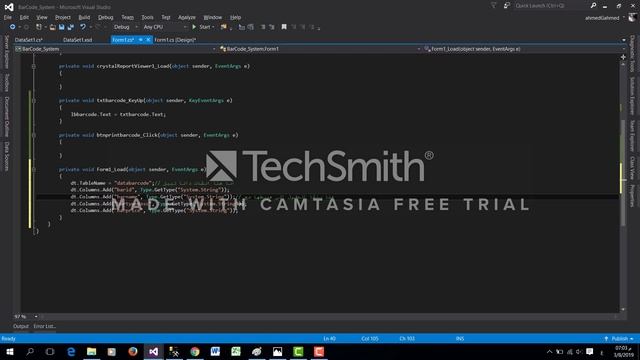Collapse the crystalReportViewer1_Load method outline
Screen dimensions: 640x360
click(x=34, y=66)
